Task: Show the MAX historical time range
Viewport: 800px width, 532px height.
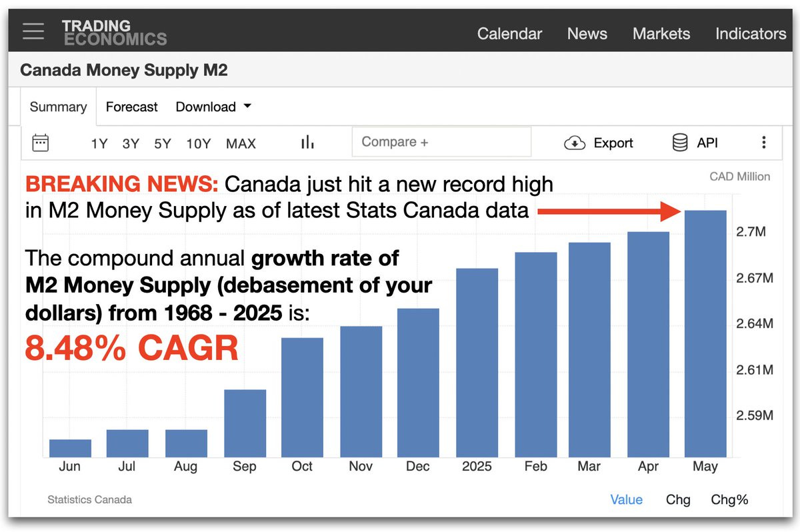Action: 241,143
